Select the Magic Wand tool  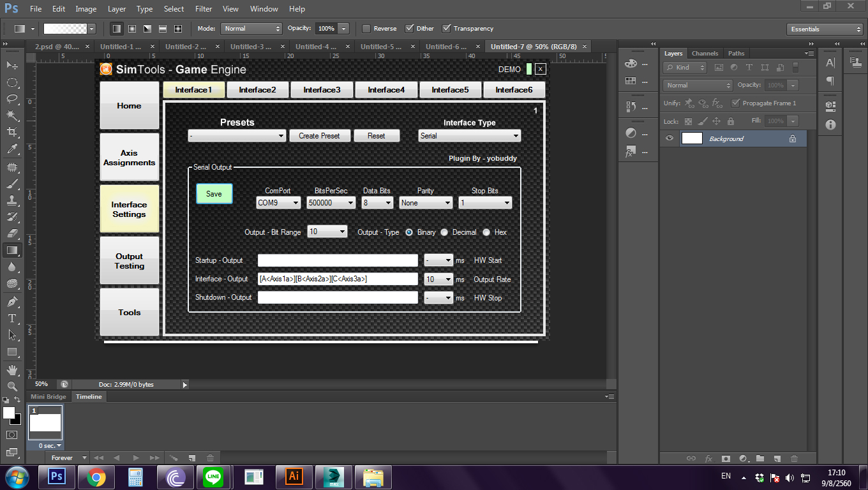(12, 115)
